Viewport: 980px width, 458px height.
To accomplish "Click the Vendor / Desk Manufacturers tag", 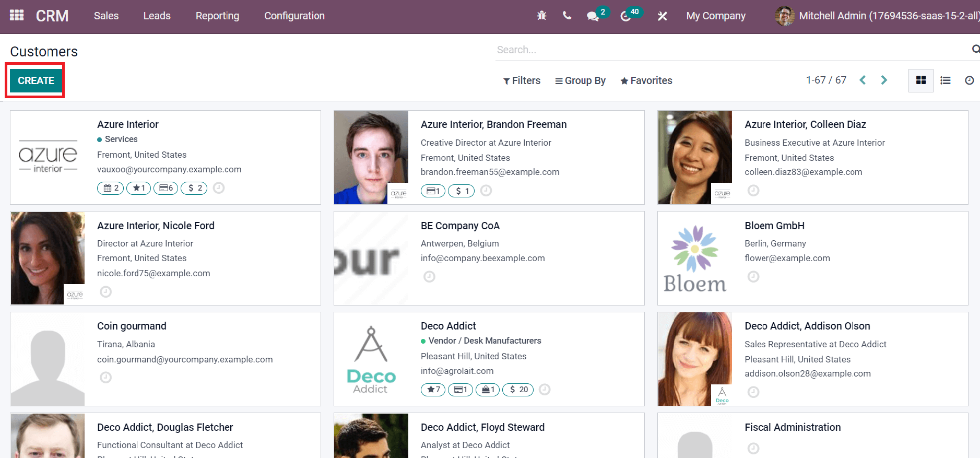I will (x=481, y=340).
